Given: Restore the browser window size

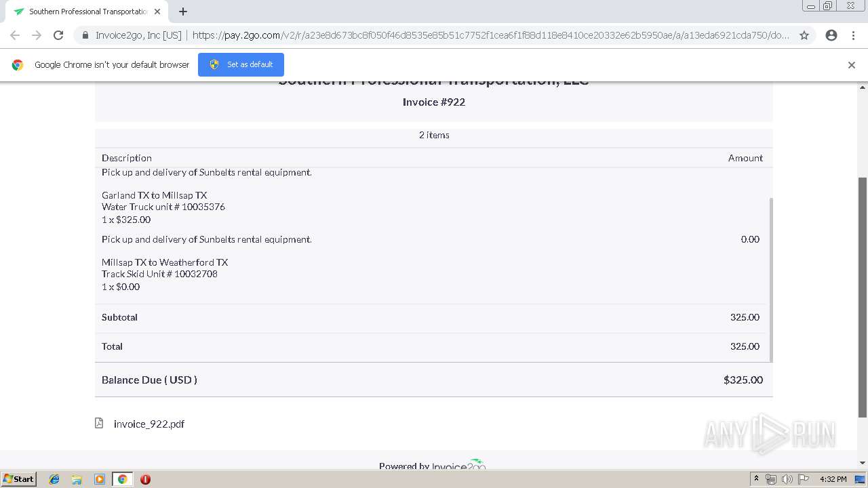Looking at the screenshot, I should point(828,5).
